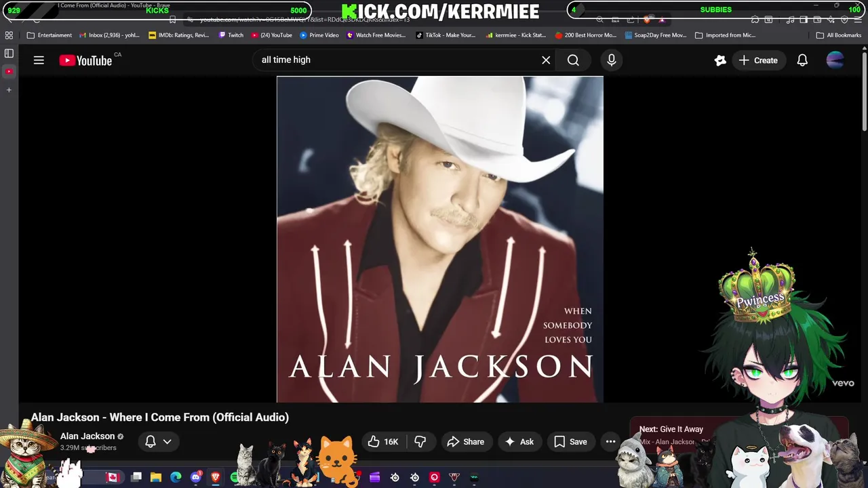Like the video with 16K likes
The width and height of the screenshot is (868, 488).
tap(383, 442)
